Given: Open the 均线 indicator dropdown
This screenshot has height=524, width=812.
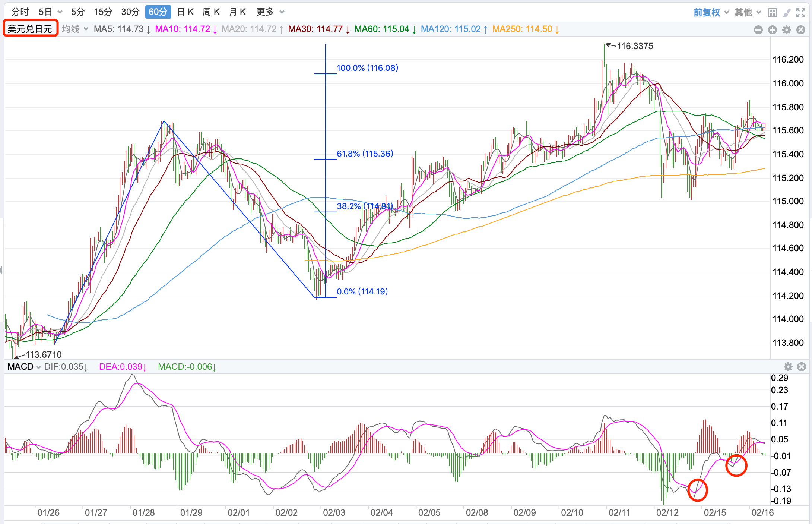Looking at the screenshot, I should pos(75,29).
